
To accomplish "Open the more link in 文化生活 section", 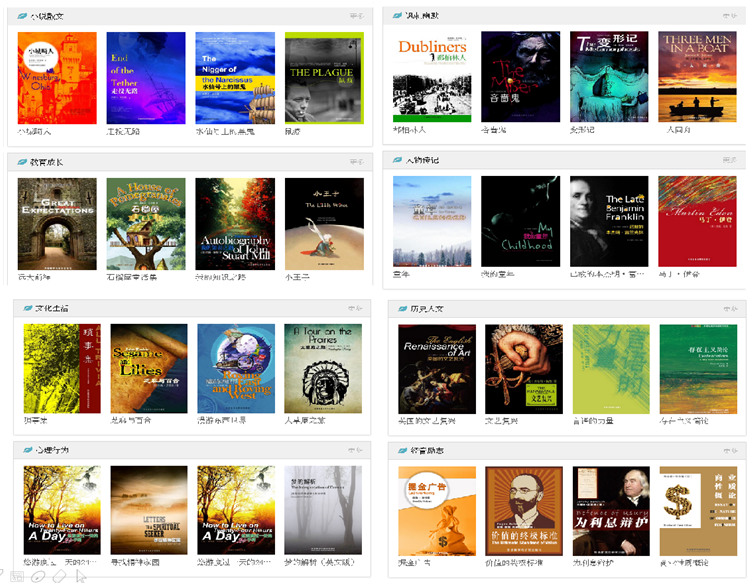I will coord(355,308).
